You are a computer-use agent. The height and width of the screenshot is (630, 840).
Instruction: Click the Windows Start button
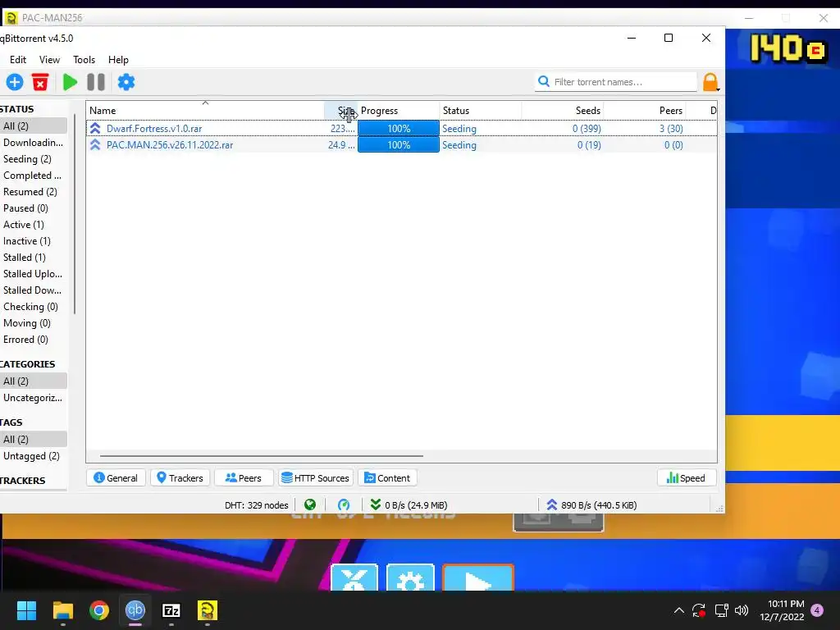[x=26, y=610]
